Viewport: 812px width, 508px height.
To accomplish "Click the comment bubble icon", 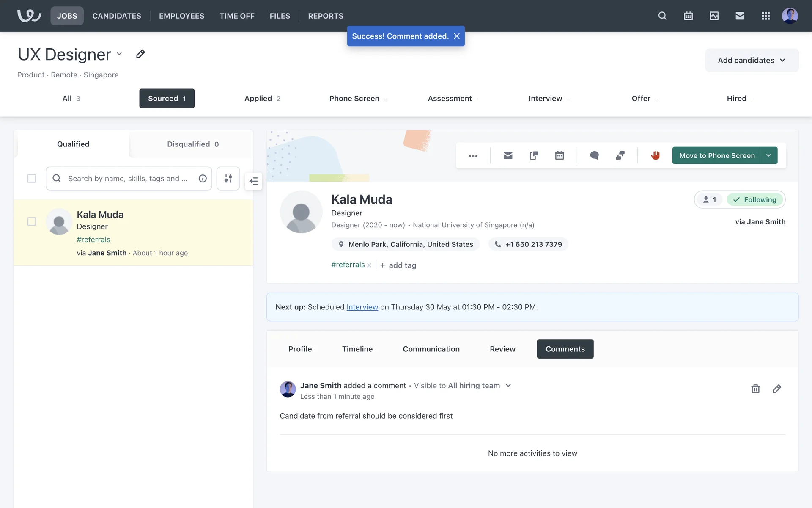I will 594,155.
